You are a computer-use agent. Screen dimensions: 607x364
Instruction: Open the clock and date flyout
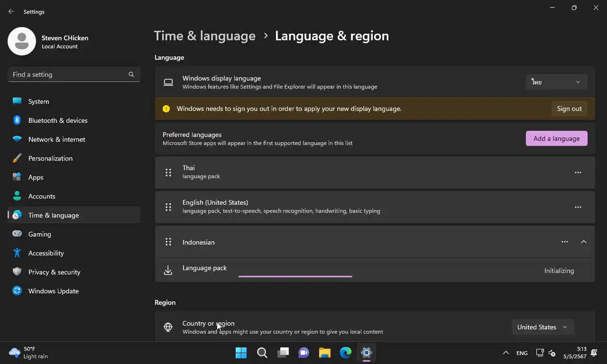tap(575, 353)
